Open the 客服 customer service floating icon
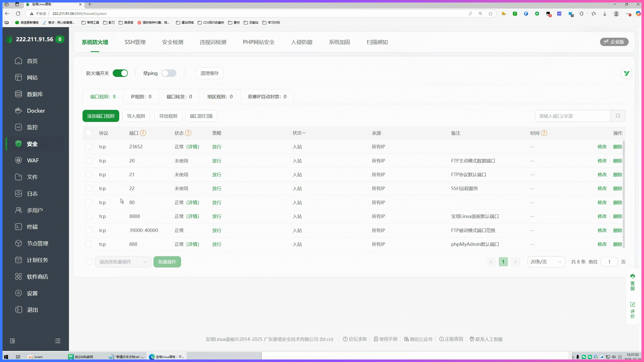The height and width of the screenshot is (362, 644). [633, 282]
